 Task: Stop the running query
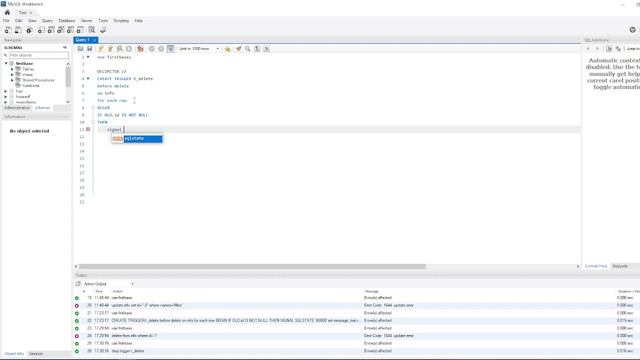tap(129, 49)
